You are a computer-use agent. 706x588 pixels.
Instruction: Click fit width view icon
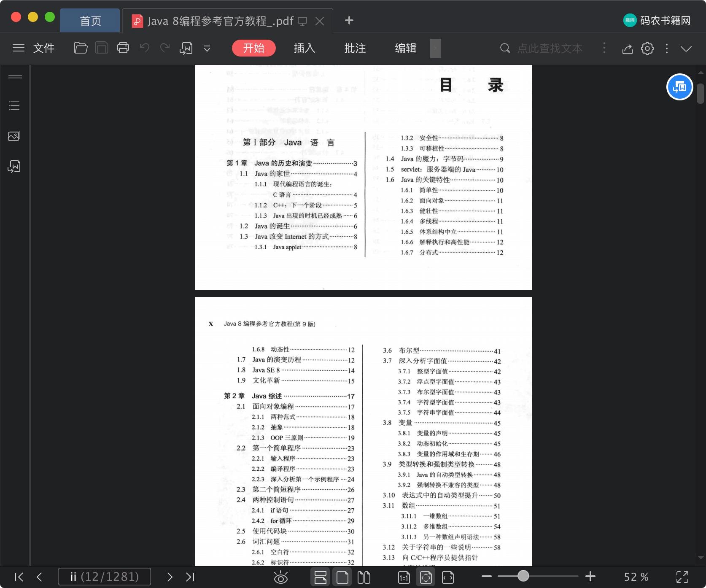448,577
